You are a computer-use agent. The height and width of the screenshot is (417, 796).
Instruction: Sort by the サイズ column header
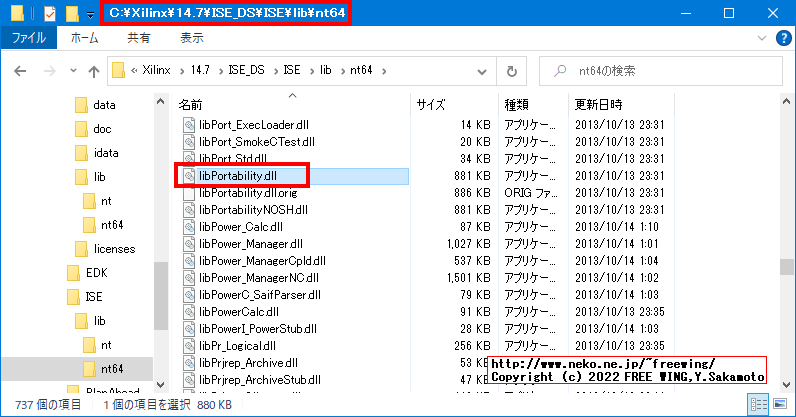coord(430,105)
